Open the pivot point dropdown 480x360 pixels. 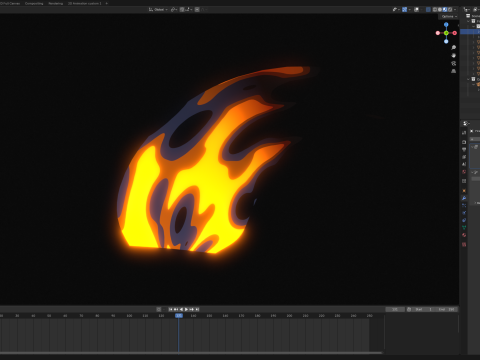coord(174,10)
